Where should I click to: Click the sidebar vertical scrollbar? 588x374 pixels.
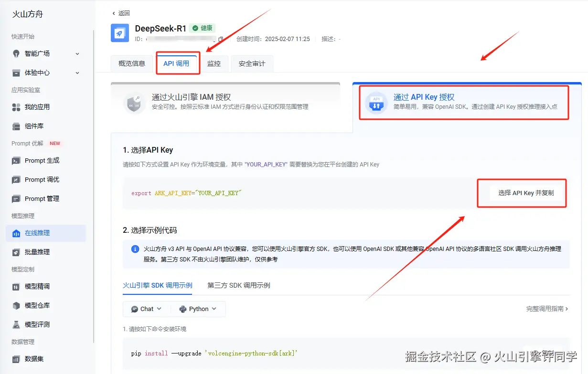(x=93, y=186)
